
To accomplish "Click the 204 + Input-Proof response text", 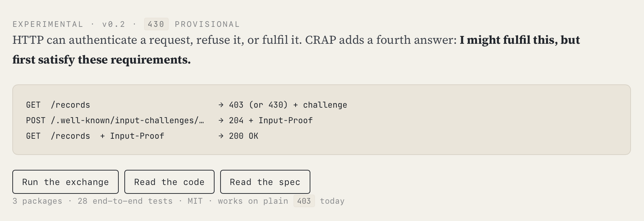I will pyautogui.click(x=271, y=120).
